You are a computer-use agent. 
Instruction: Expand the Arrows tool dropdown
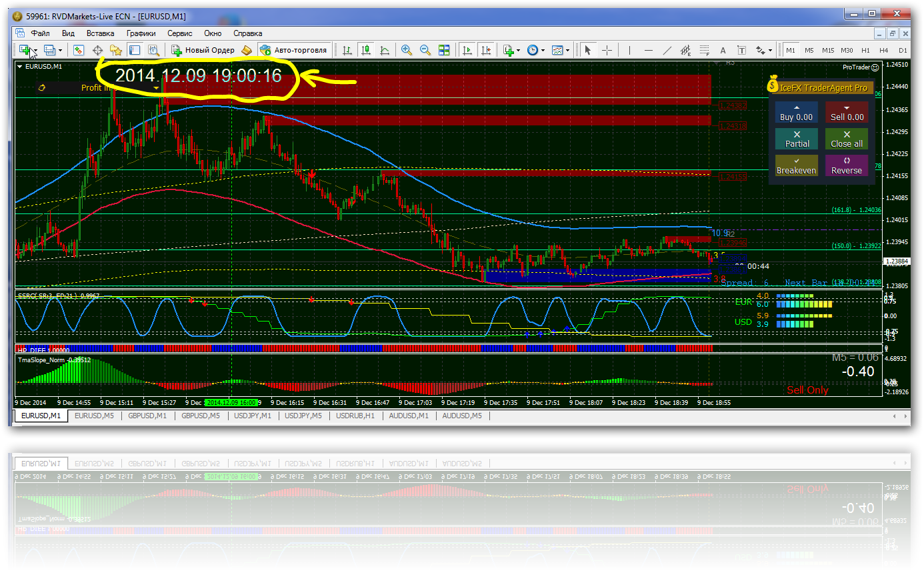click(770, 51)
